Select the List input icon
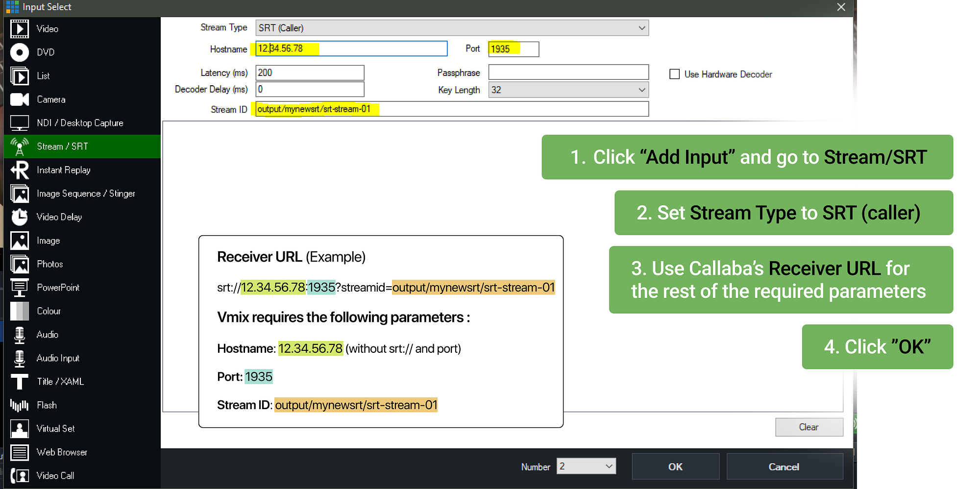980x489 pixels. [x=20, y=75]
